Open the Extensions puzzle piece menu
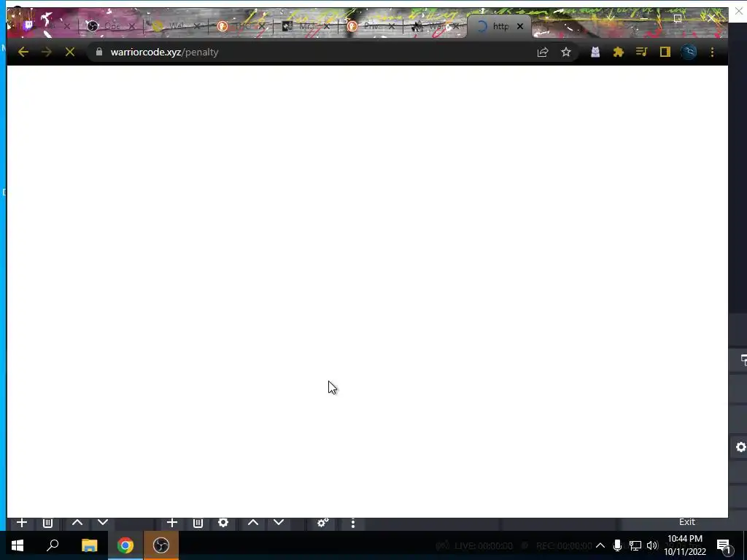The image size is (747, 560). [619, 52]
